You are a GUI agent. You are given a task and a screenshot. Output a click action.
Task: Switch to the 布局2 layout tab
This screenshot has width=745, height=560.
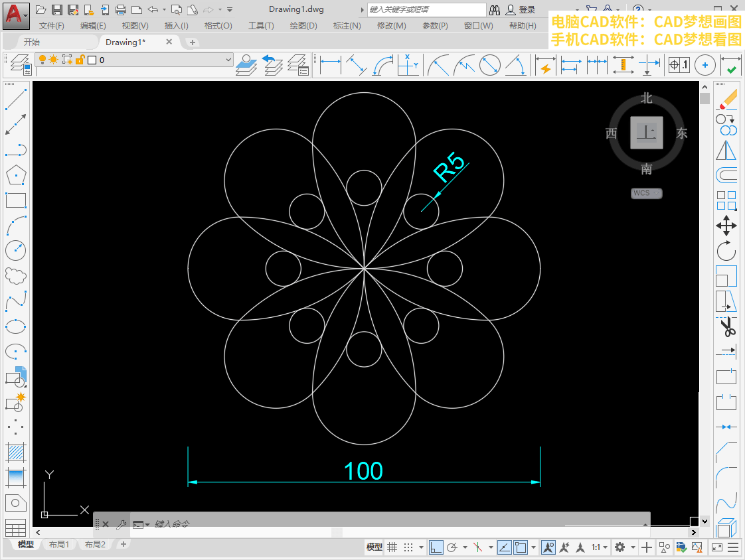click(95, 544)
